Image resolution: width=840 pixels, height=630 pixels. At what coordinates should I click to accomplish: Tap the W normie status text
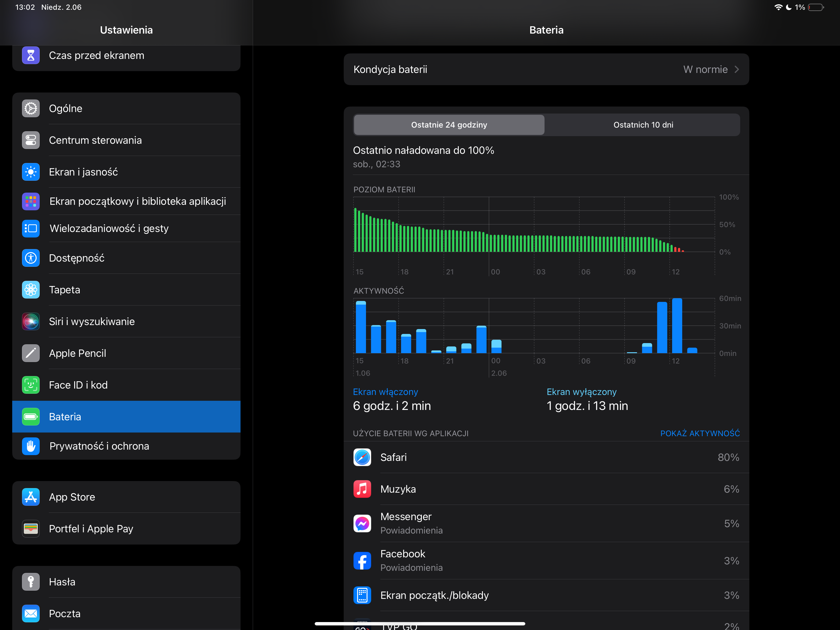click(x=705, y=70)
